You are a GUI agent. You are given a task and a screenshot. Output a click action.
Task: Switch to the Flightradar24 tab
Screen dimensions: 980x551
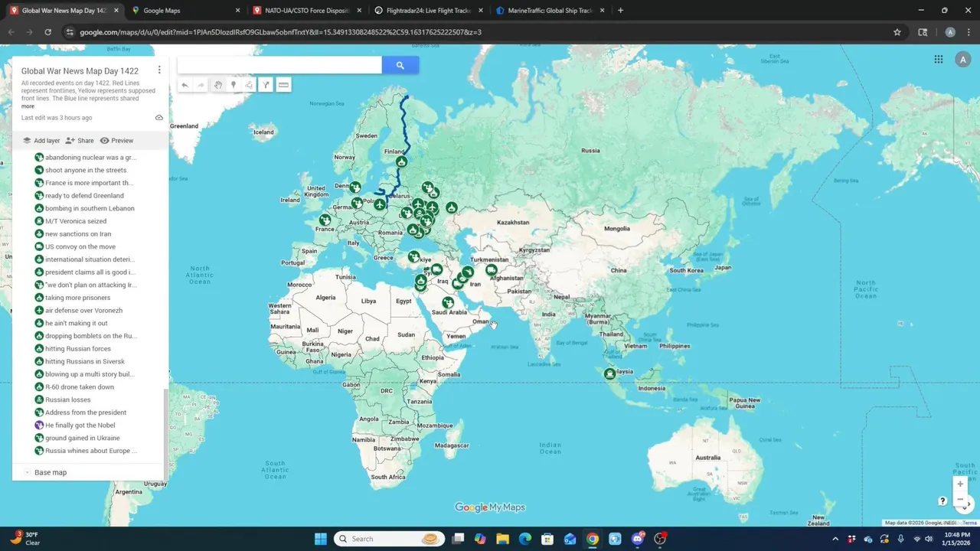[428, 11]
